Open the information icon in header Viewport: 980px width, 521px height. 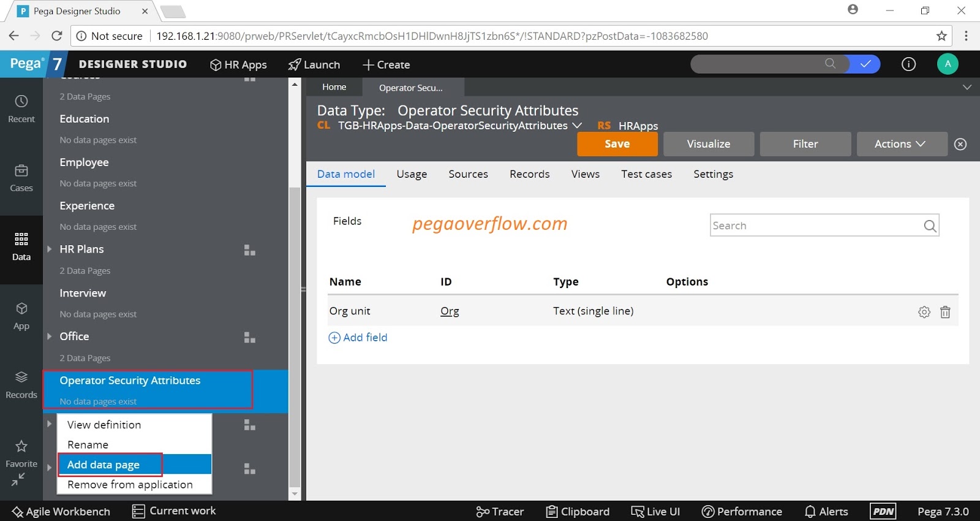(908, 64)
